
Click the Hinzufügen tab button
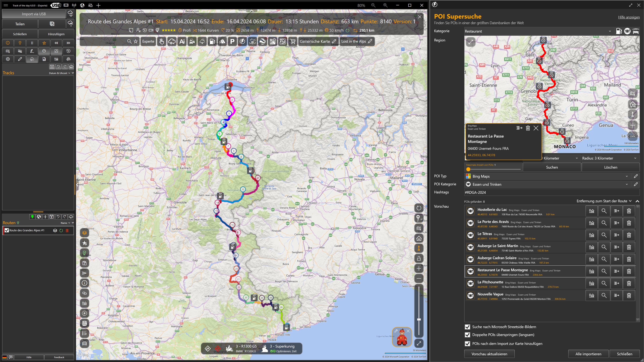56,34
